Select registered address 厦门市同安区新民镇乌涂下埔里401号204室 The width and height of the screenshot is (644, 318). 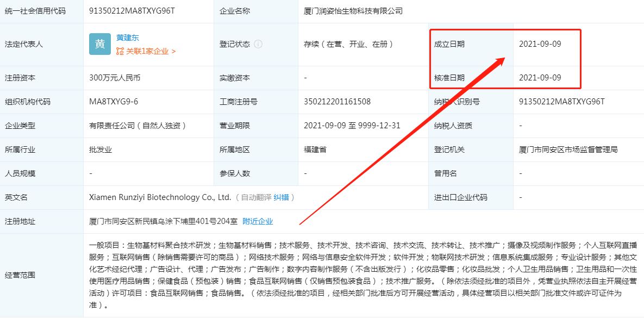click(x=164, y=221)
